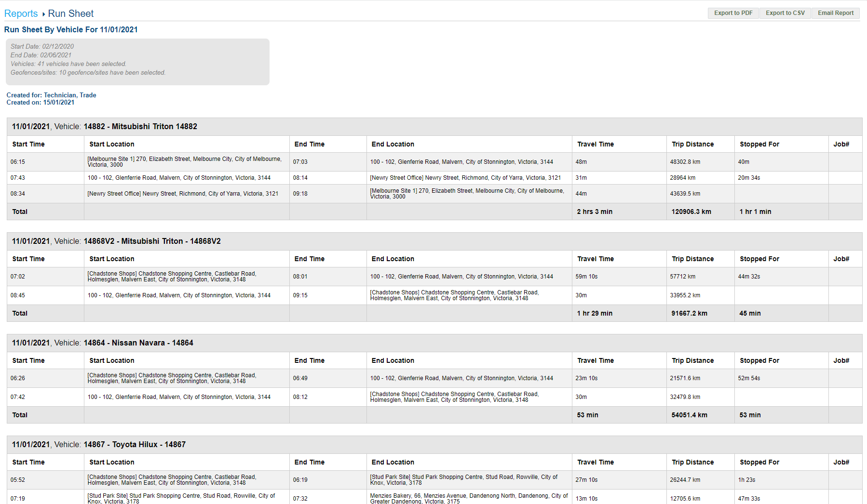
Task: Click the 12705.6 km trip distance
Action: [x=685, y=499]
